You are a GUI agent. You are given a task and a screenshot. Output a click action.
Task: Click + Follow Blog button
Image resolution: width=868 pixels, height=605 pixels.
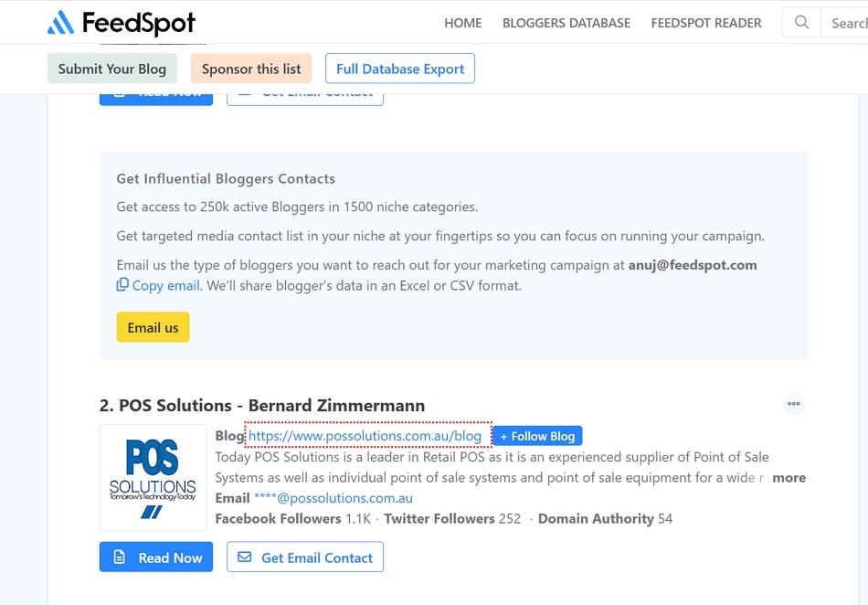tap(537, 436)
